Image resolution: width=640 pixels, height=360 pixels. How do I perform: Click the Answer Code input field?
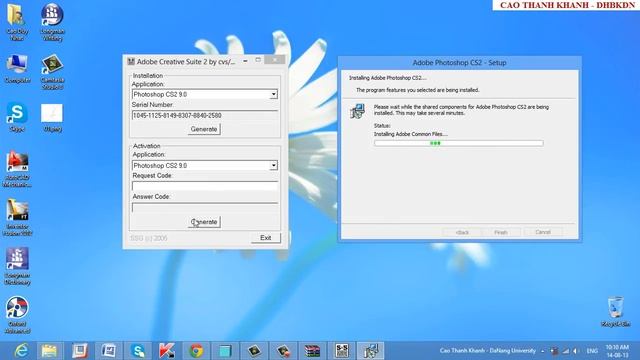click(204, 207)
